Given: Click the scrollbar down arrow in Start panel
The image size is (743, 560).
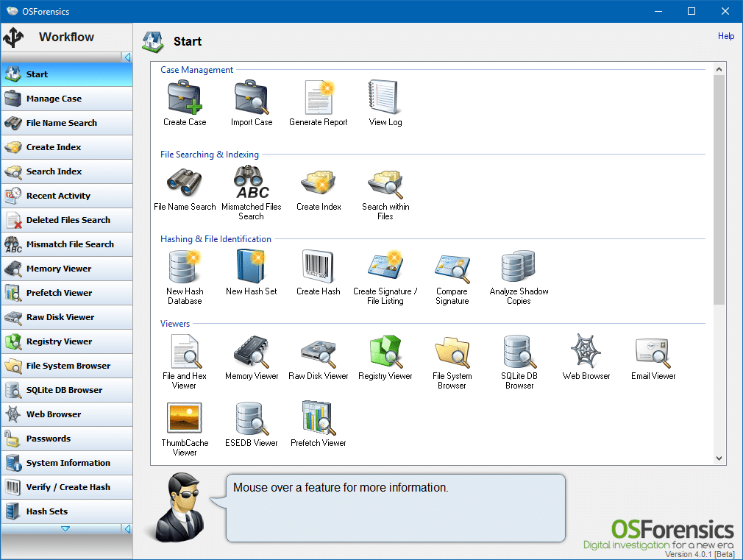Looking at the screenshot, I should 719,458.
